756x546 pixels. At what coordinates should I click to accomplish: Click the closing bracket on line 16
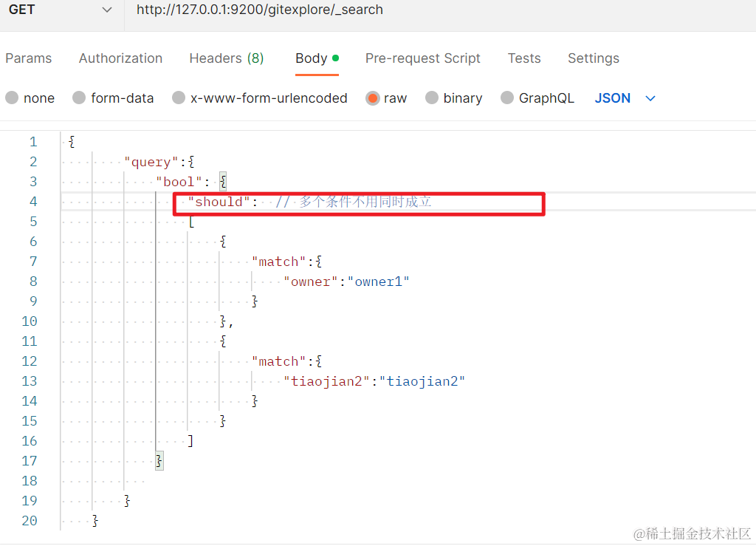pos(191,441)
